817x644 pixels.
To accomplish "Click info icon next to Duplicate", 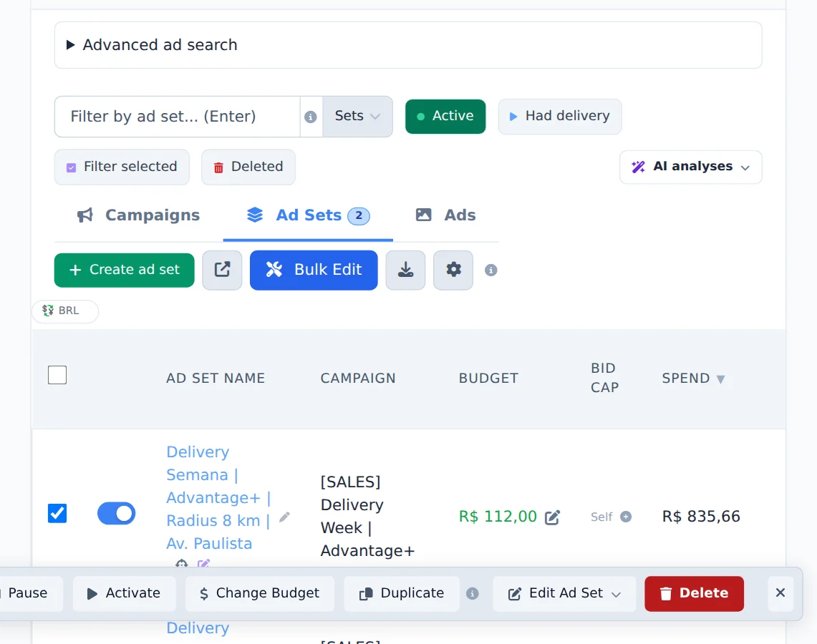I will click(x=472, y=593).
